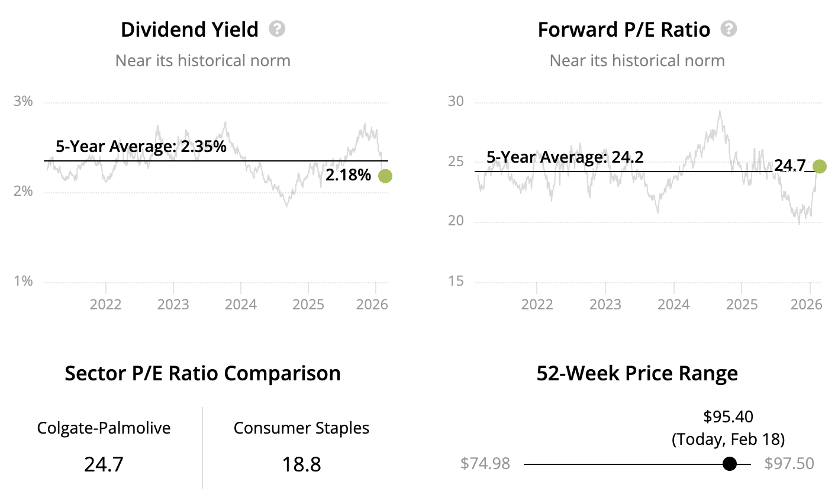Select the Colgate-Palmolive company label
The height and width of the screenshot is (504, 838).
click(104, 428)
